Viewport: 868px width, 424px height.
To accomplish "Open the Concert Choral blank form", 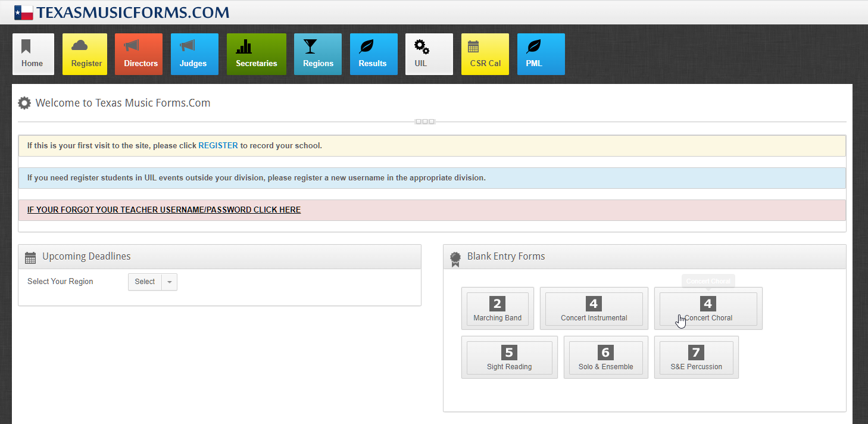I will pos(708,309).
